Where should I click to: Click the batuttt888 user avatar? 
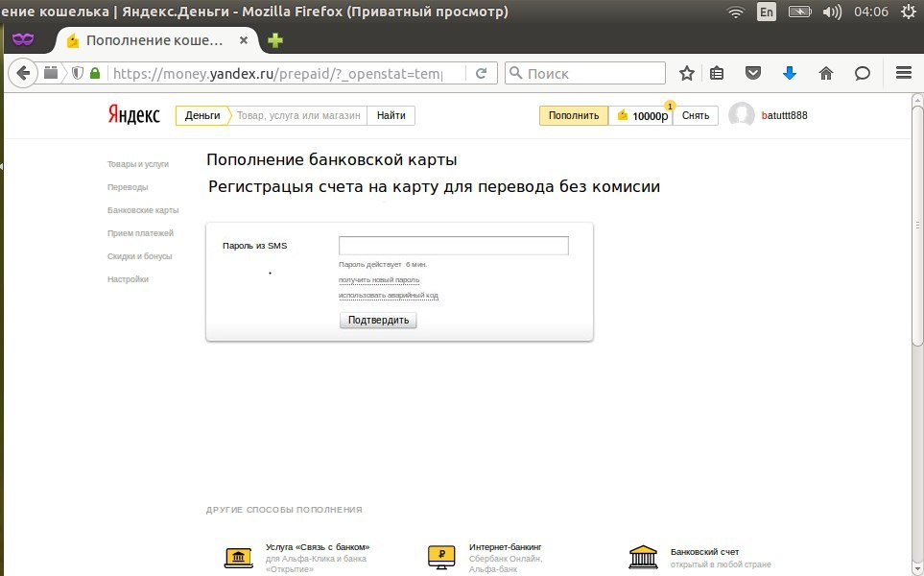tap(741, 115)
